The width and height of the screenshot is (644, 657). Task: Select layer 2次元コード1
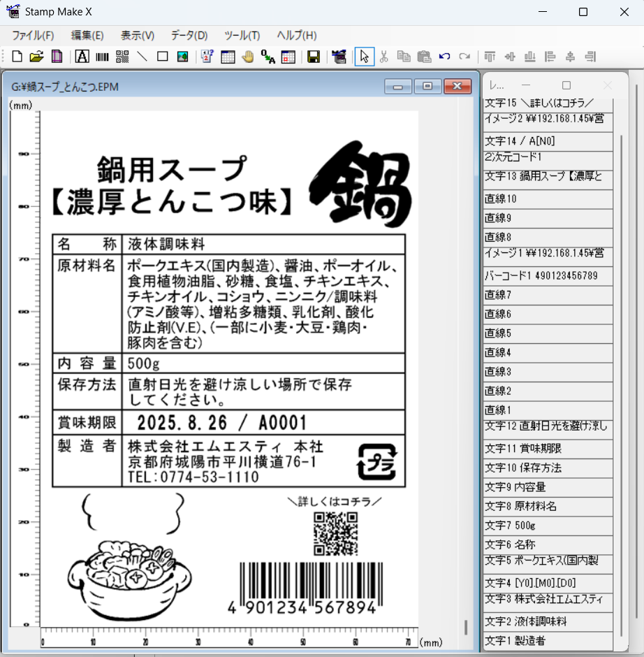click(548, 160)
